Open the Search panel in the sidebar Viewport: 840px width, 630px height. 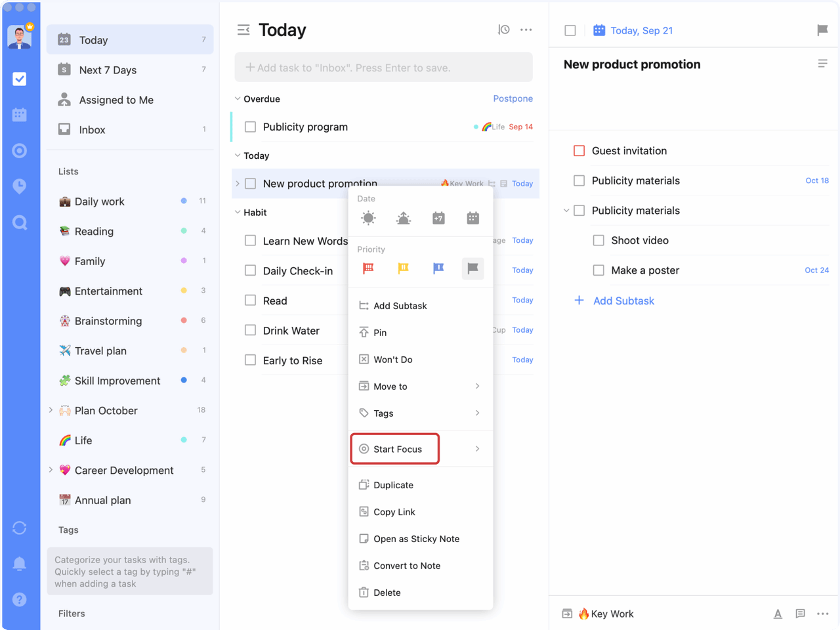(20, 222)
